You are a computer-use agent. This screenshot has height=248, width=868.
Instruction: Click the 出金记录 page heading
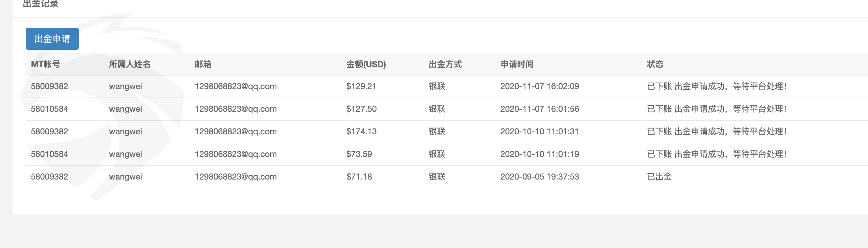tap(40, 4)
